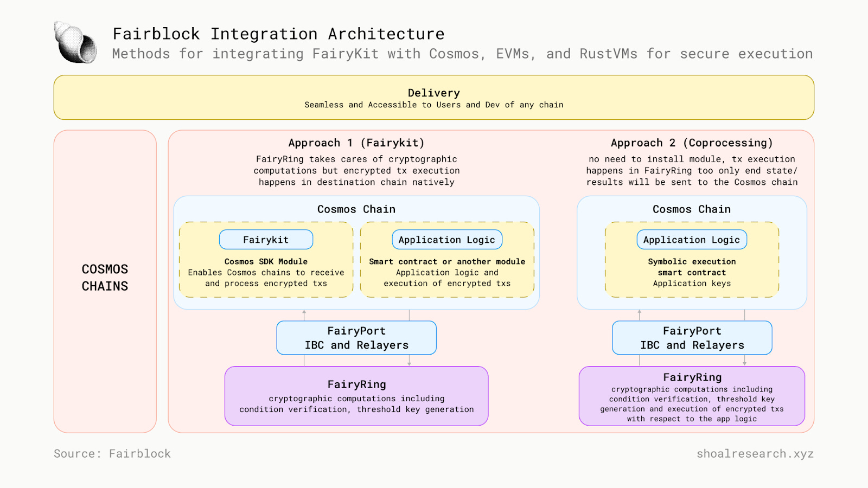The image size is (868, 488).
Task: Click FairyPort box under Approach 1
Action: 356,338
